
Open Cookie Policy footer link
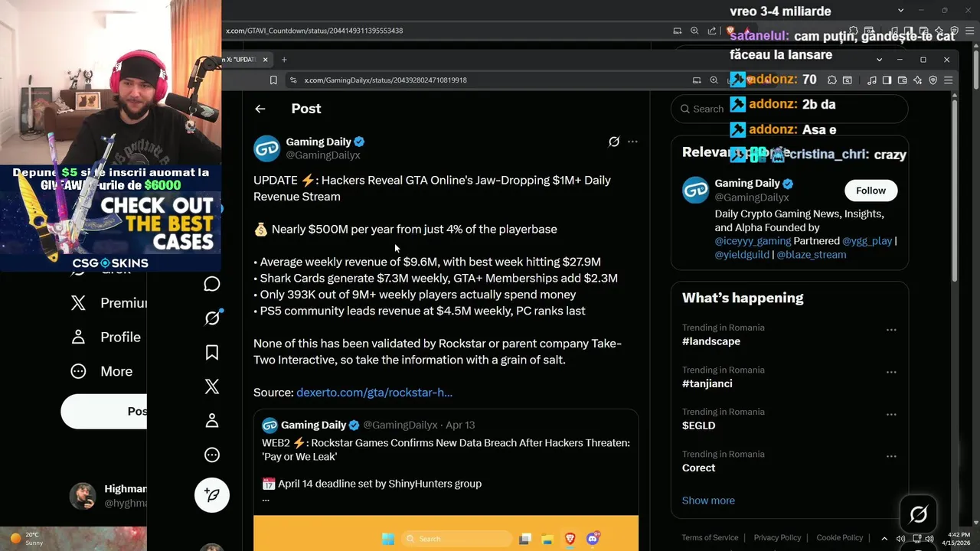click(x=840, y=538)
